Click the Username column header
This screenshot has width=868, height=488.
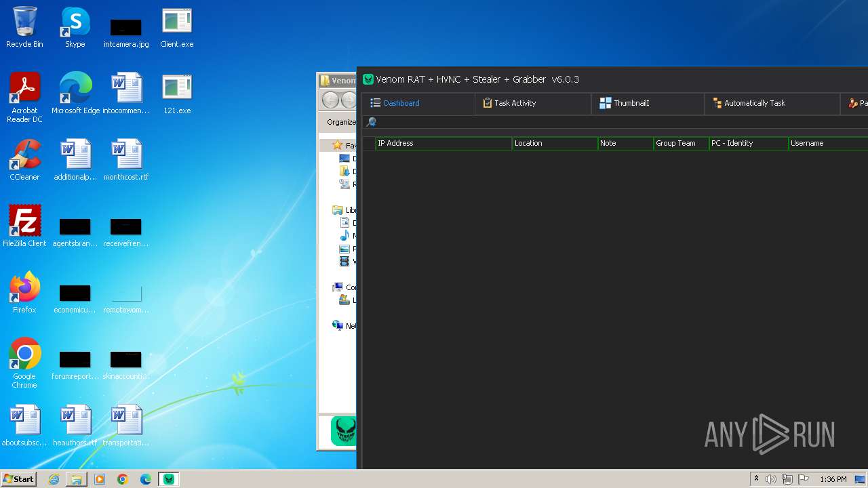pos(828,143)
